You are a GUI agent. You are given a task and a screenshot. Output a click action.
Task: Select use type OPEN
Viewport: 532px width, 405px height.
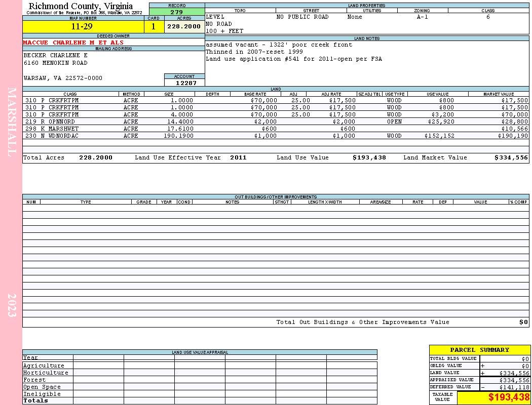(x=394, y=121)
